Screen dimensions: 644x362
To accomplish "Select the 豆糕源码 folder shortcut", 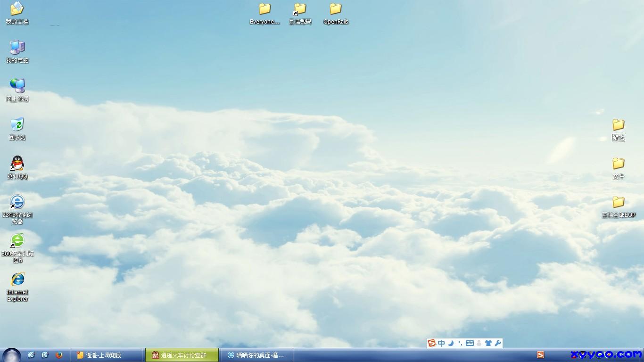I will point(300,9).
